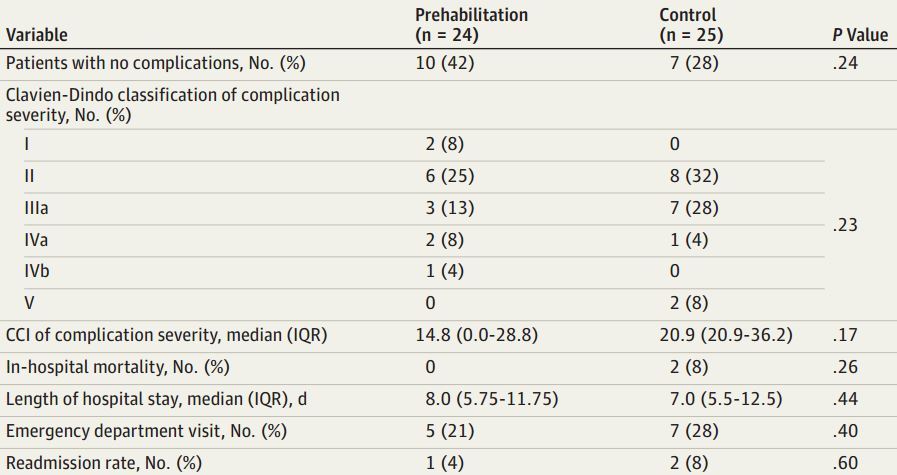Image resolution: width=897 pixels, height=475 pixels.
Task: Click the IVb severity grade row label
Action: (38, 271)
